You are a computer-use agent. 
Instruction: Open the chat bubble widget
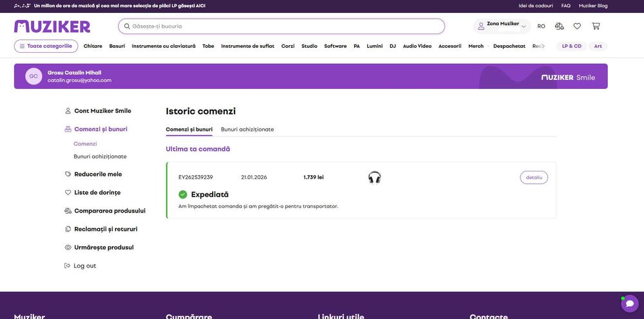(630, 304)
